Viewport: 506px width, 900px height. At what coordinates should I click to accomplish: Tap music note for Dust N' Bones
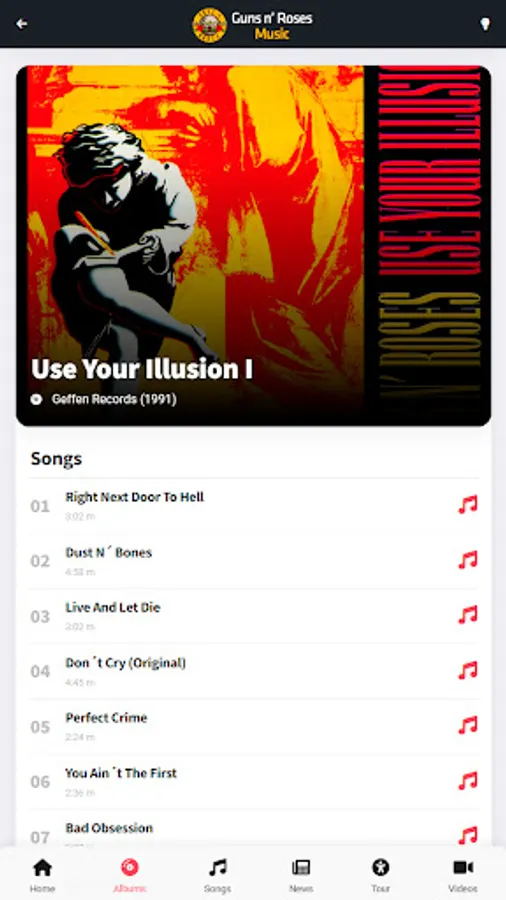click(468, 560)
